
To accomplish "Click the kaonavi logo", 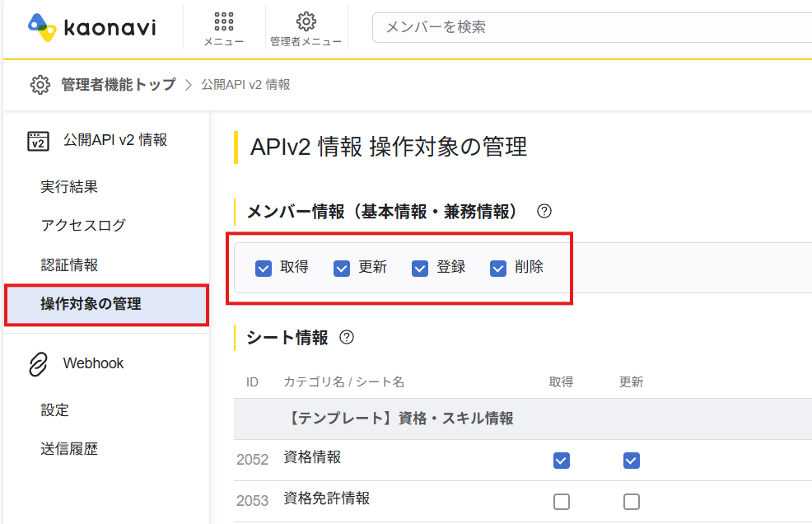I will tap(91, 28).
